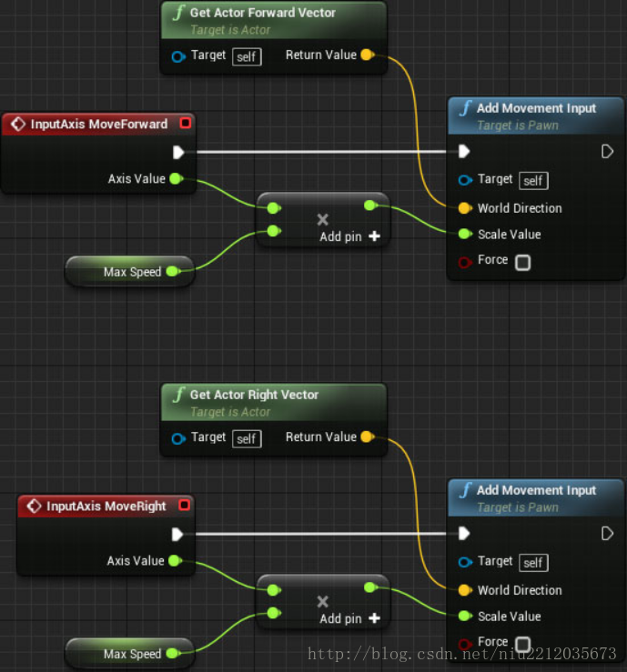Click self field on Get Actor Forward Vector Target
The height and width of the screenshot is (672, 627).
pyautogui.click(x=247, y=56)
